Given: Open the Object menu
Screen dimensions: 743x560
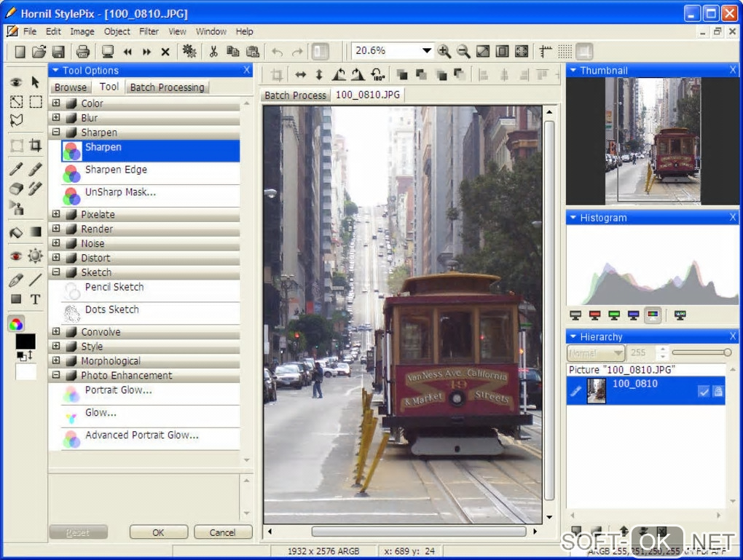Looking at the screenshot, I should [117, 31].
